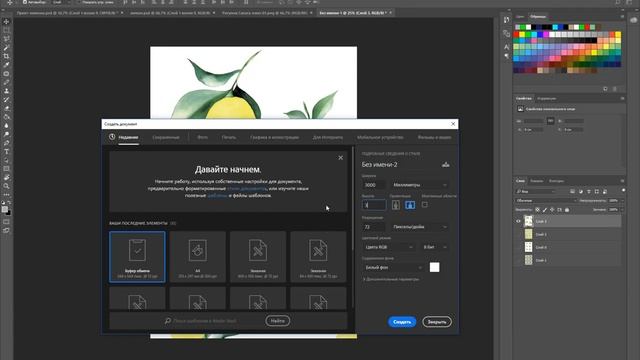Lock all padlock icon in Layers panel

[567, 210]
